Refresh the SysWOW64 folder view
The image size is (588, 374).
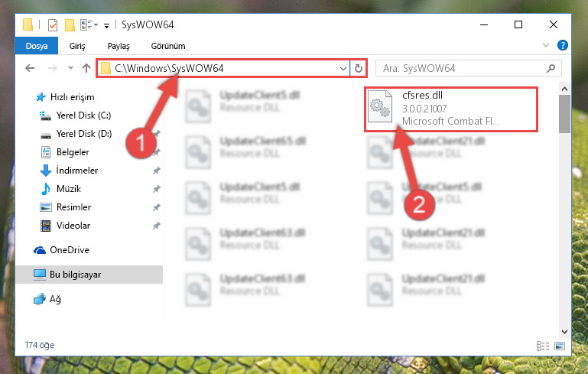[358, 68]
